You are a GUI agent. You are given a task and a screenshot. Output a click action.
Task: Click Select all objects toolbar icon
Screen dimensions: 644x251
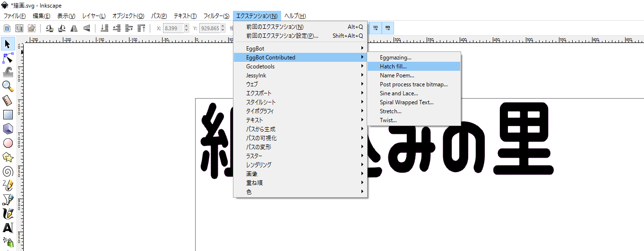tap(8, 28)
